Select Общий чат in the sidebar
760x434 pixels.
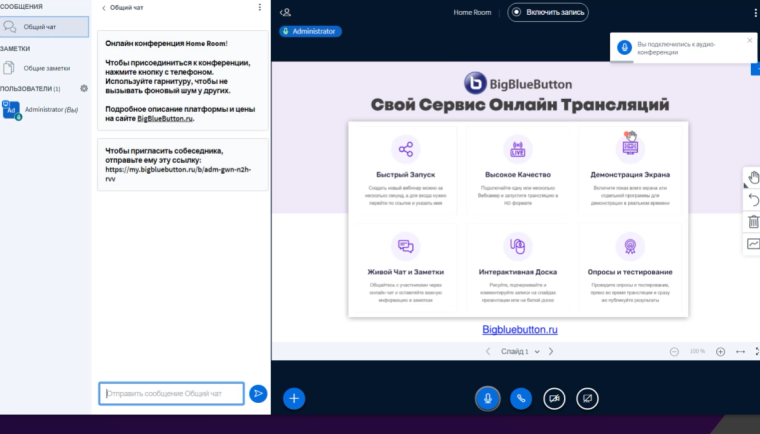click(44, 27)
